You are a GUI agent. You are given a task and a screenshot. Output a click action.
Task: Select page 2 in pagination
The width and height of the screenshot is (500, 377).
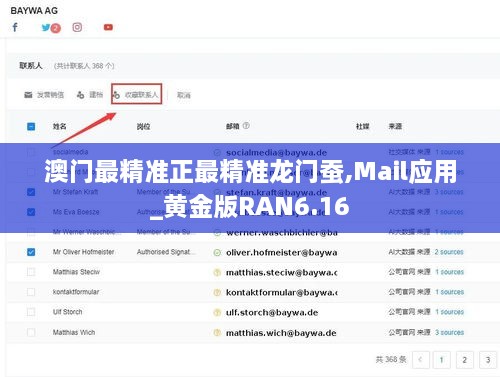click(x=465, y=360)
